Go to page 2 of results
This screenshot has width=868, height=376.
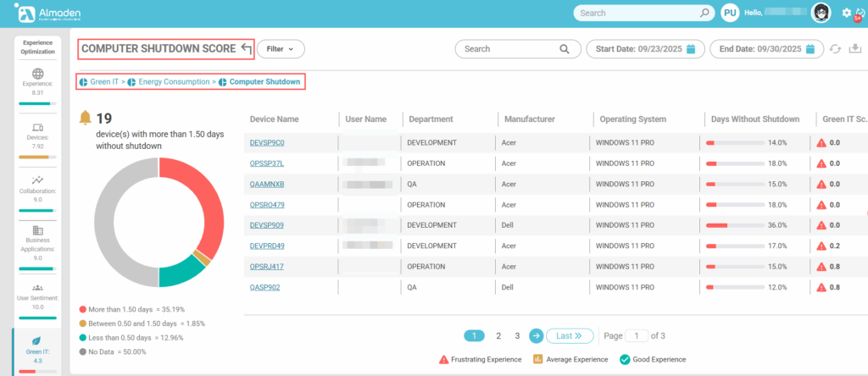coord(498,336)
